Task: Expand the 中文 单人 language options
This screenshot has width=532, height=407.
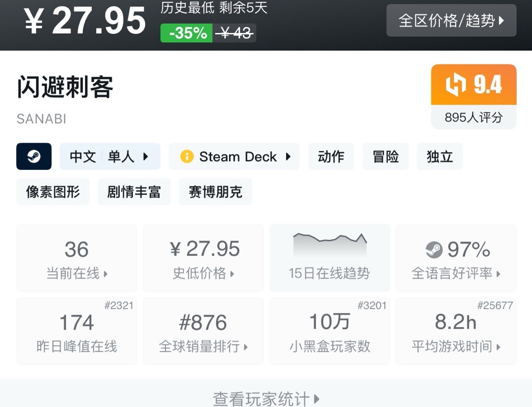Action: [110, 157]
